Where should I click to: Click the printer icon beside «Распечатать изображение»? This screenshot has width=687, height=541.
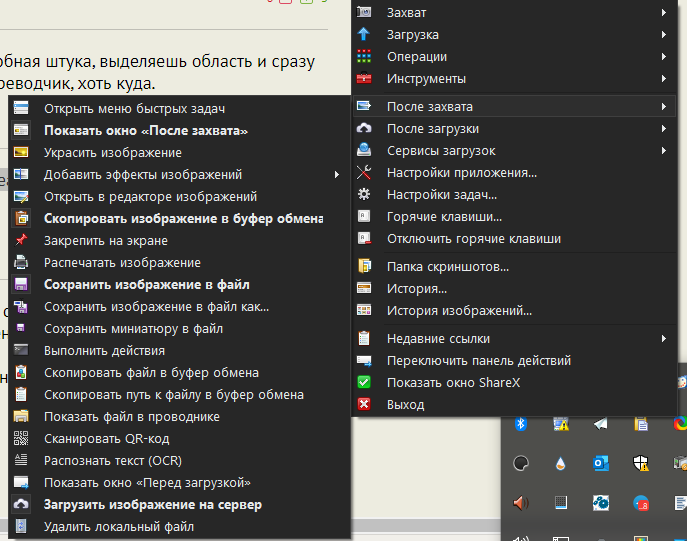[x=21, y=263]
